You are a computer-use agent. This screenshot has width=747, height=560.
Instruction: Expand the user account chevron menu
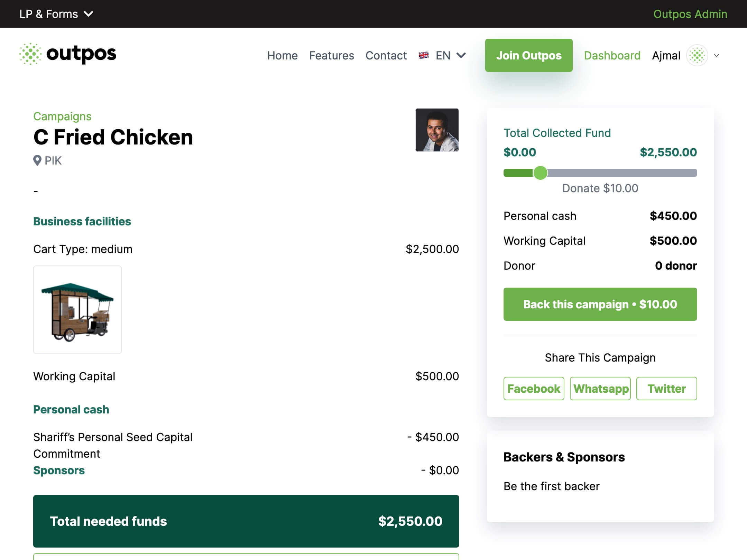pos(717,55)
